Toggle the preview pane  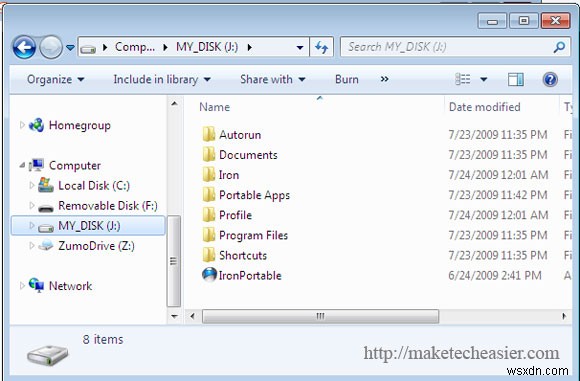516,79
